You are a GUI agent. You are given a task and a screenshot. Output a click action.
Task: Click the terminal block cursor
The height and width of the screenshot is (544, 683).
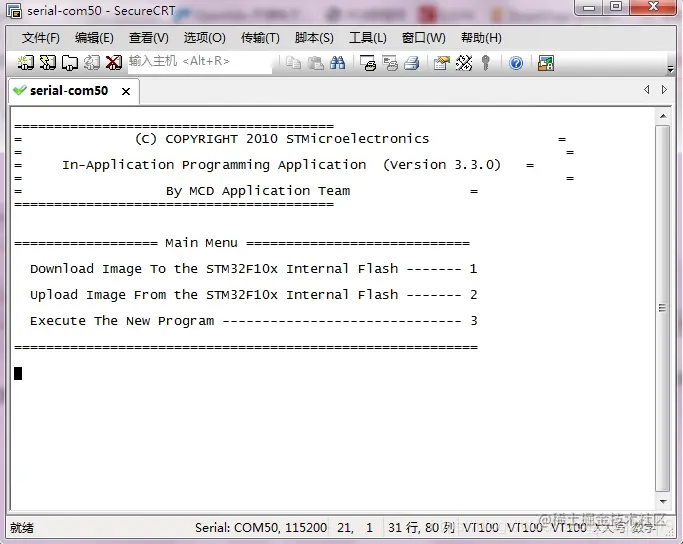[x=18, y=373]
